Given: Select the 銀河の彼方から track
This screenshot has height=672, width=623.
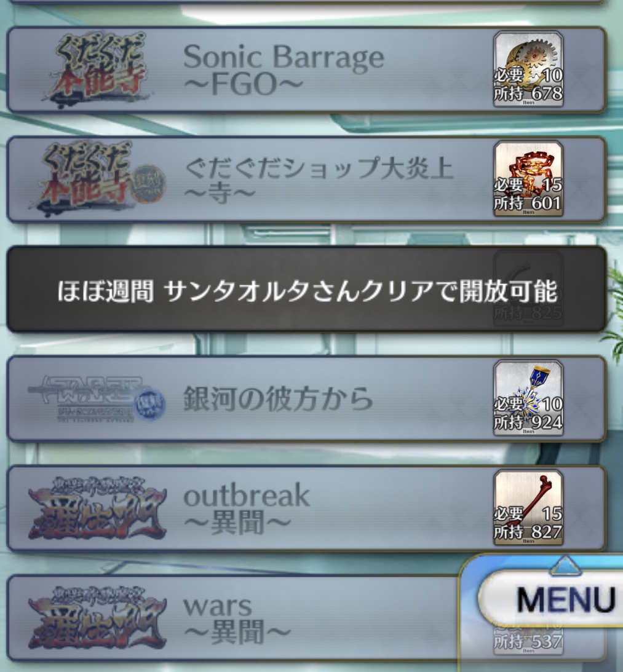Looking at the screenshot, I should pyautogui.click(x=306, y=398).
